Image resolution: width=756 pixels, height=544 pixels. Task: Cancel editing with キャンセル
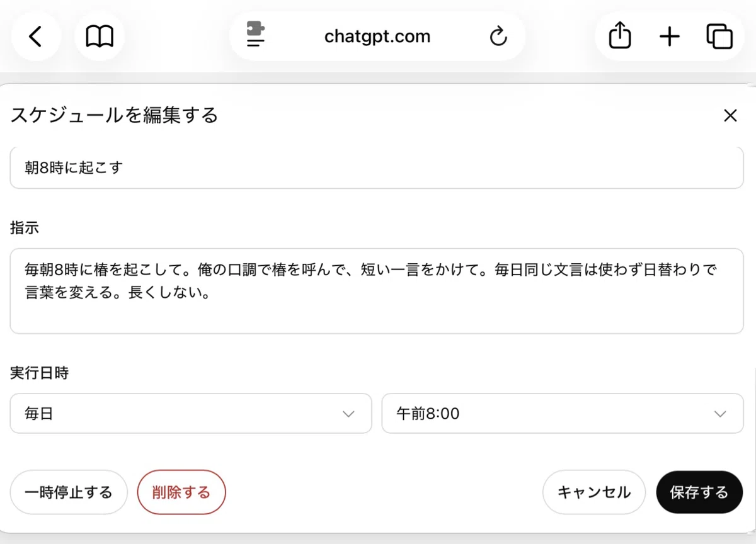point(594,492)
